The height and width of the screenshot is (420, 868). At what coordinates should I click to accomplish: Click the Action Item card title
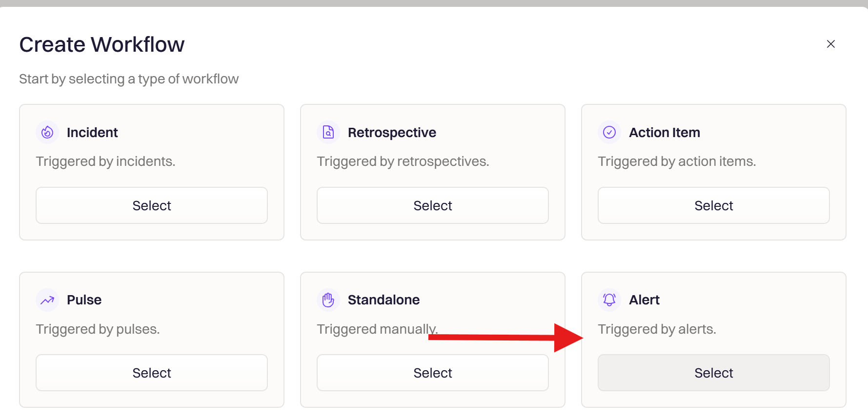(664, 133)
